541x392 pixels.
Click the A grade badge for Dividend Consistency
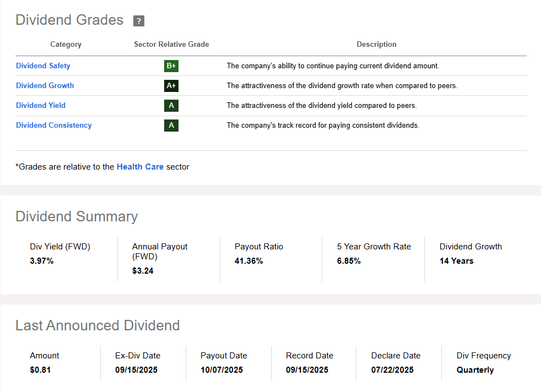click(171, 125)
